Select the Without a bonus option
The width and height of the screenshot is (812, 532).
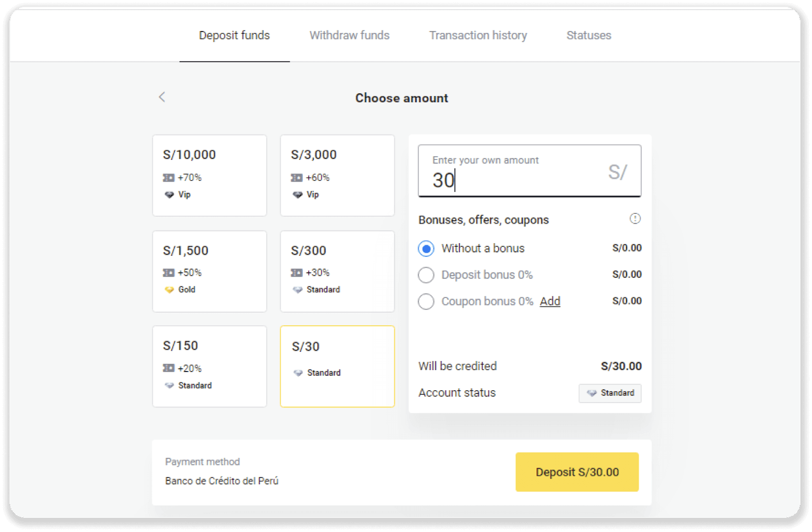click(426, 249)
